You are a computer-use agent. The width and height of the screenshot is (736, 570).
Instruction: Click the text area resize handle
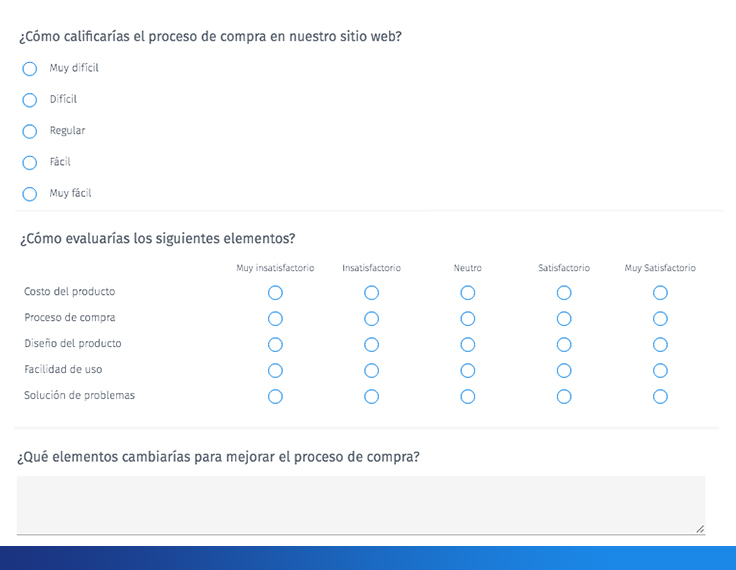click(x=700, y=529)
